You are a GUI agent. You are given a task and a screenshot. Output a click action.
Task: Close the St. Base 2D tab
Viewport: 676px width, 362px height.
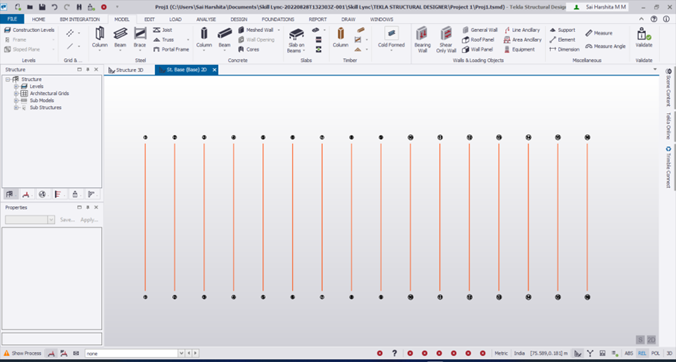click(214, 70)
